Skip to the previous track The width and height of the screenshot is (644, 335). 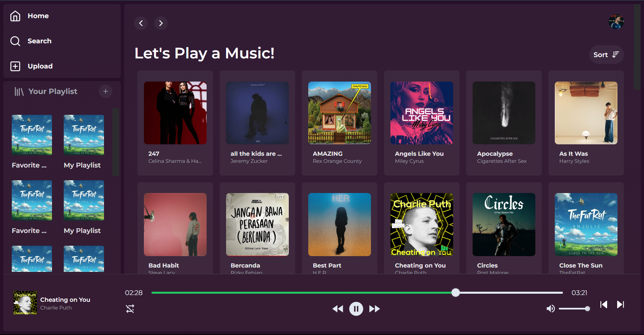(x=604, y=304)
